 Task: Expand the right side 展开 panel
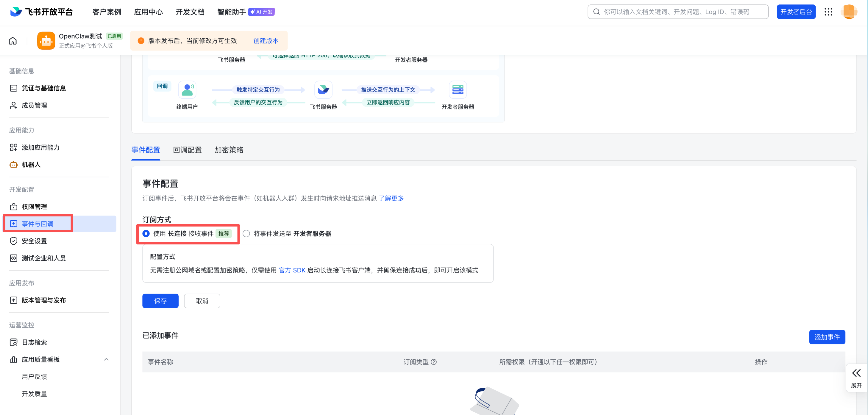(856, 378)
